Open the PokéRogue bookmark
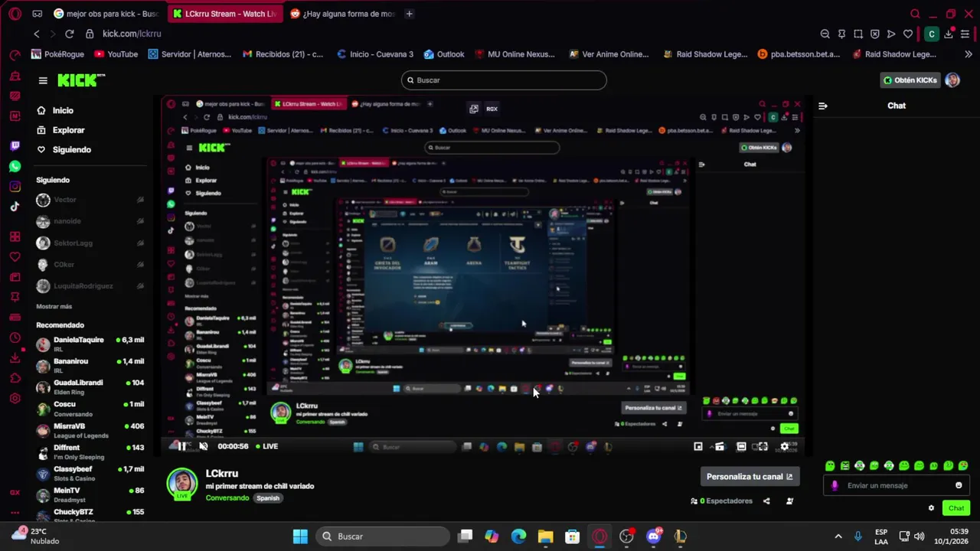 (x=57, y=54)
